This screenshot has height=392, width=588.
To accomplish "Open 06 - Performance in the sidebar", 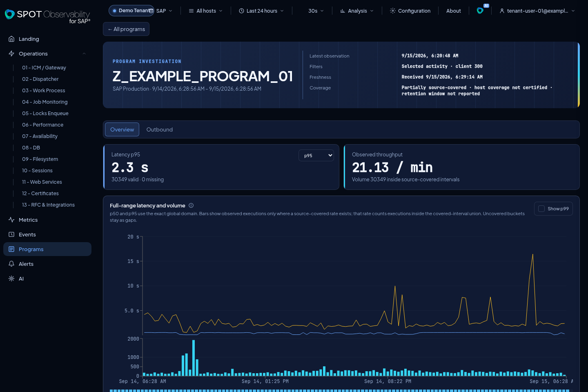I will [43, 125].
